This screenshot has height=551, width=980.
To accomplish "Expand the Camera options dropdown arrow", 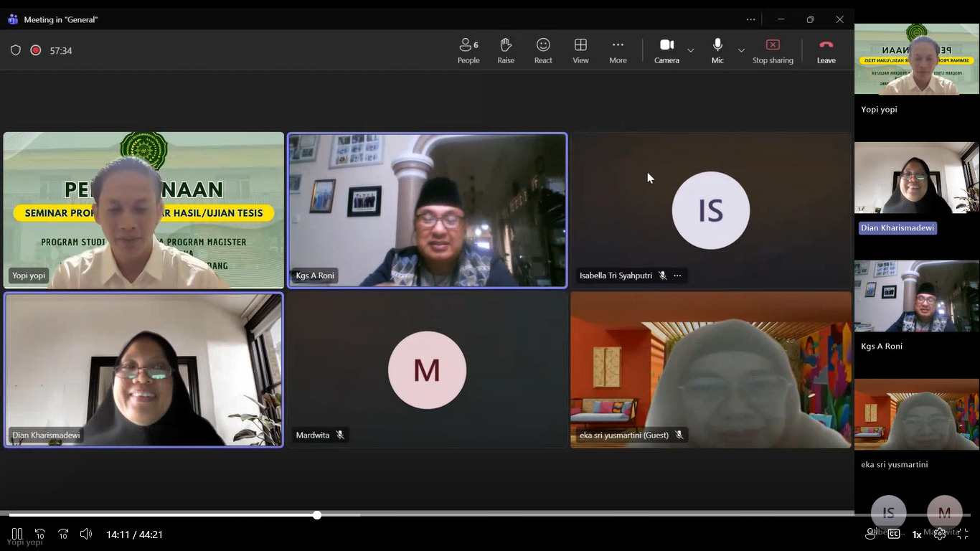I will 691,50.
